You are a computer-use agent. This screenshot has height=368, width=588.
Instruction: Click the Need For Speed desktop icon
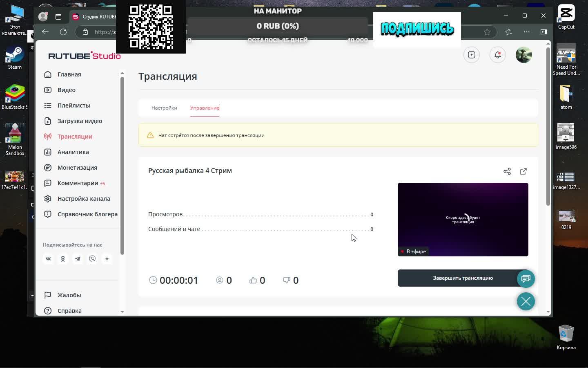[566, 60]
